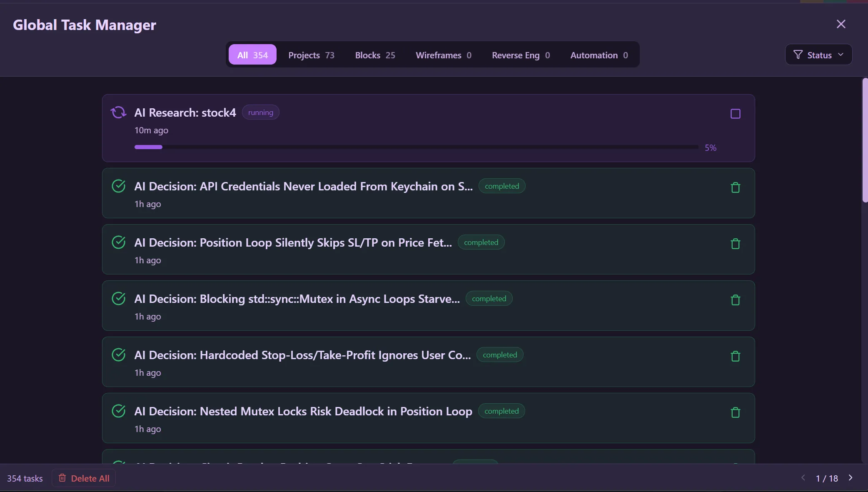Click the stock4 task progress bar

coord(417,147)
